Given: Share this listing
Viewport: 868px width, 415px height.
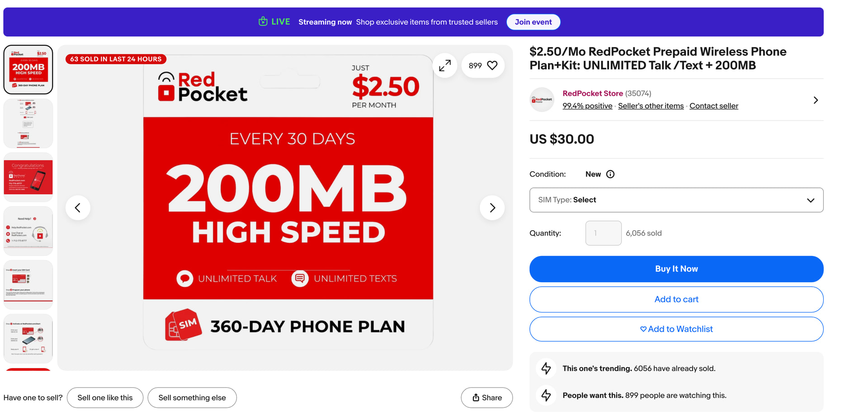Looking at the screenshot, I should [x=487, y=398].
